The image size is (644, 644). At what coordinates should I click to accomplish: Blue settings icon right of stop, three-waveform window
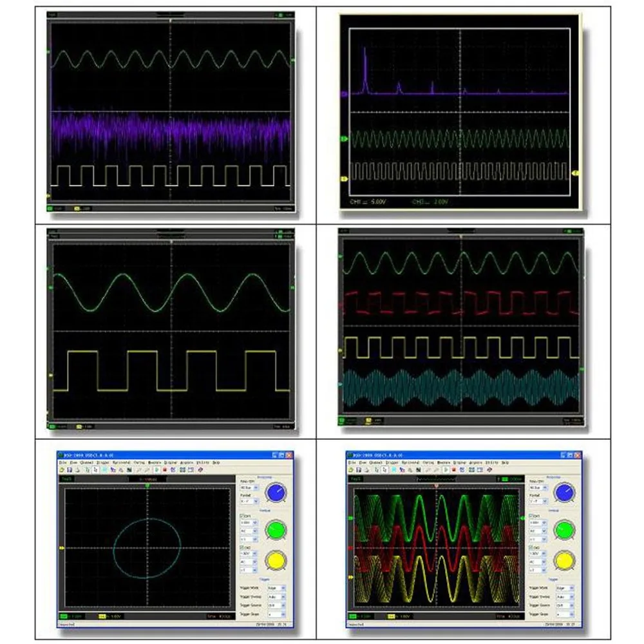[462, 470]
